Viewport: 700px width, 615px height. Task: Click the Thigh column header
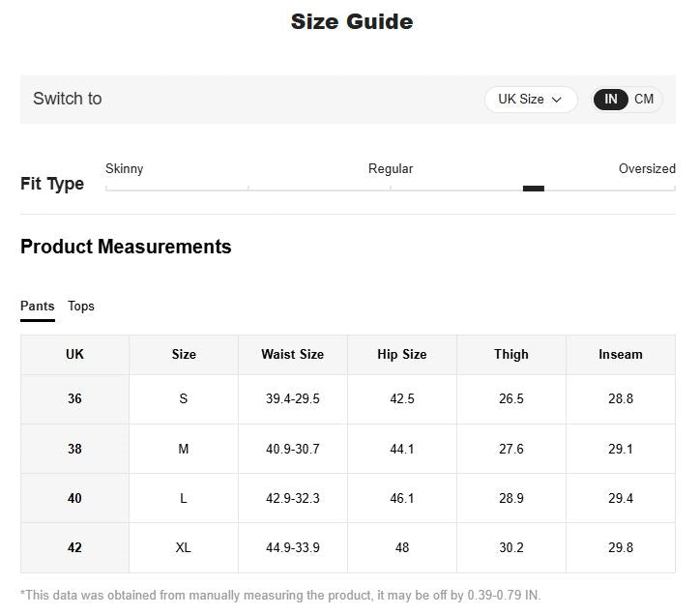click(x=511, y=355)
